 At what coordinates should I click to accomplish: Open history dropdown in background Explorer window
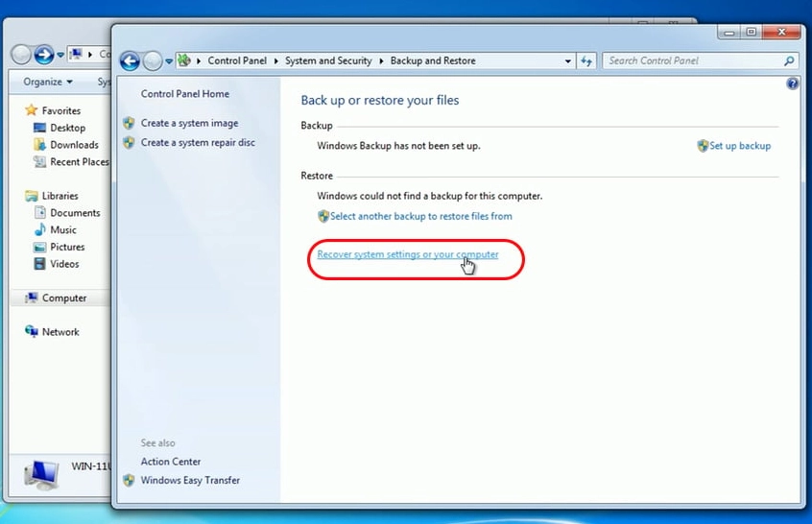[x=60, y=55]
